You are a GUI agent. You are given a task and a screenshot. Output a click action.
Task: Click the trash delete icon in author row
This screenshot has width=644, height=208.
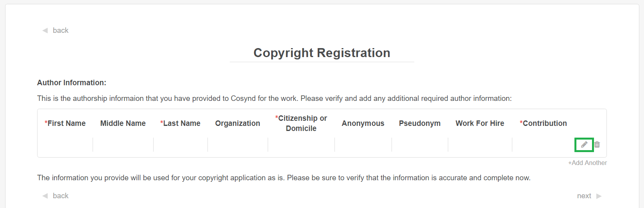(597, 145)
